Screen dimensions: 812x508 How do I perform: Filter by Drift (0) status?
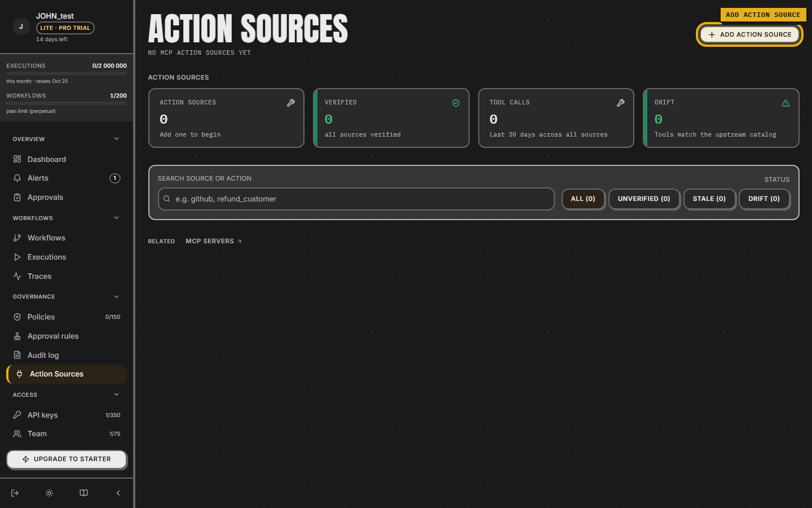[764, 199]
